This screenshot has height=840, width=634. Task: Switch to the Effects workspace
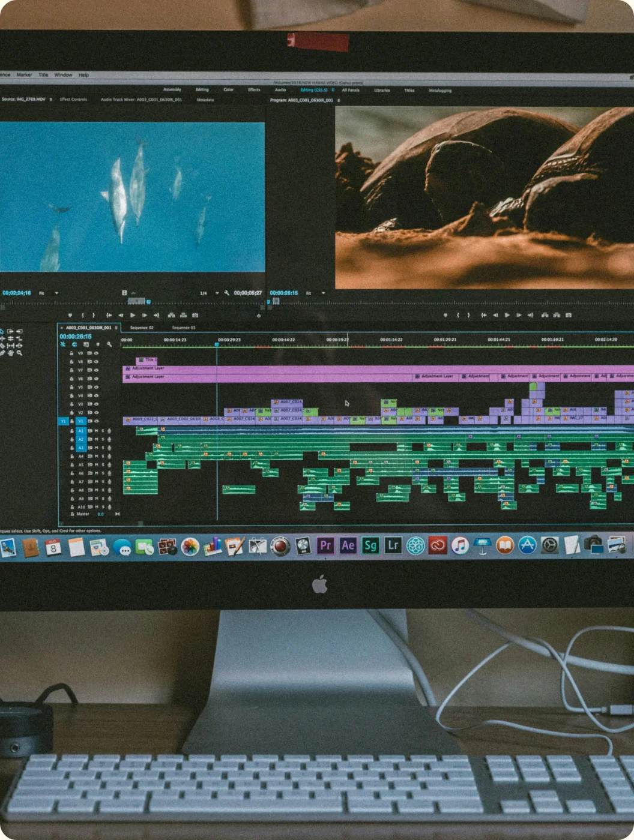click(x=254, y=89)
